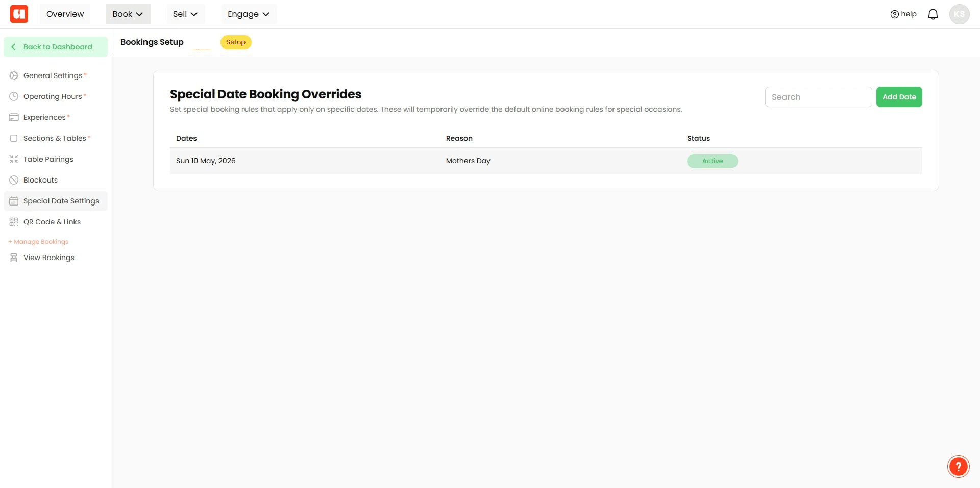Open Table Pairings in the sidebar
The width and height of the screenshot is (980, 488).
pos(56,159)
